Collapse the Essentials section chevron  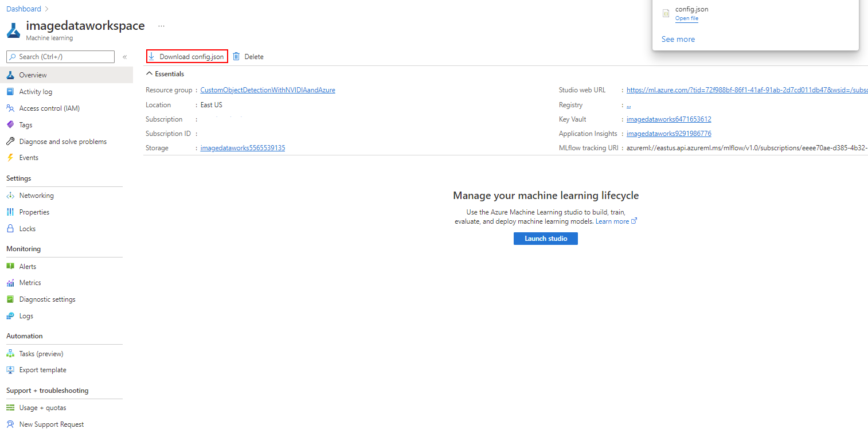pos(150,74)
